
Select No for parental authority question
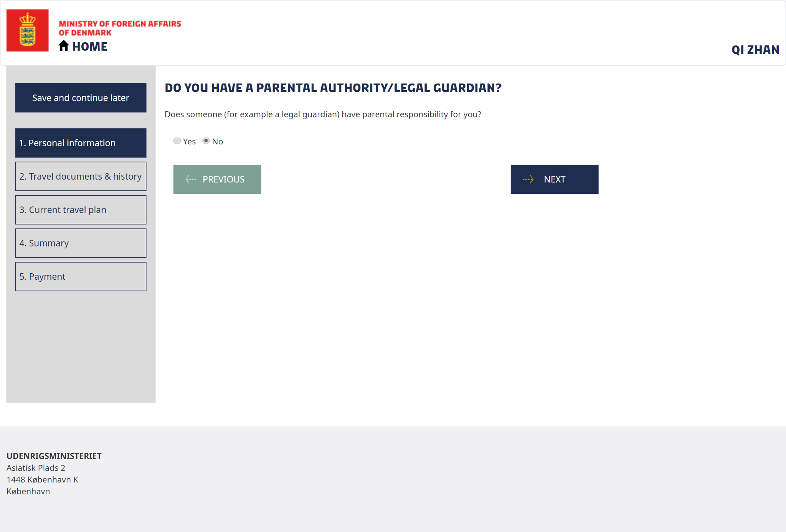(206, 141)
